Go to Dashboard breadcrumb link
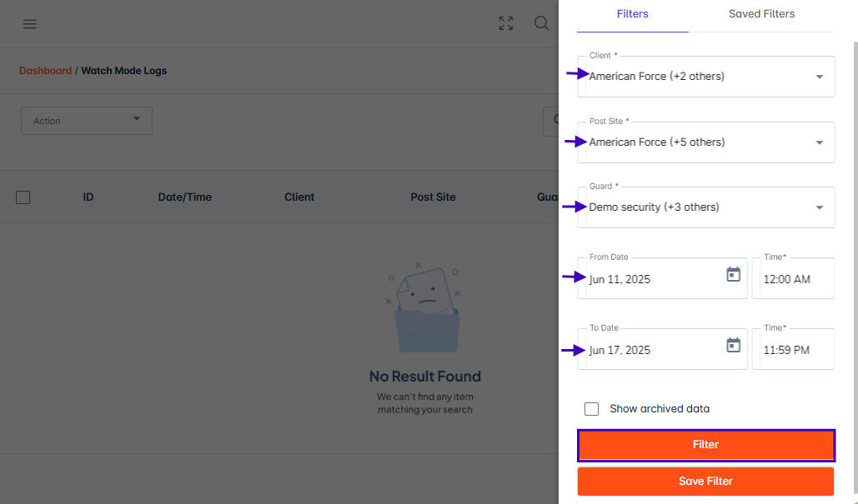Screen dimensions: 858x504 coord(45,71)
